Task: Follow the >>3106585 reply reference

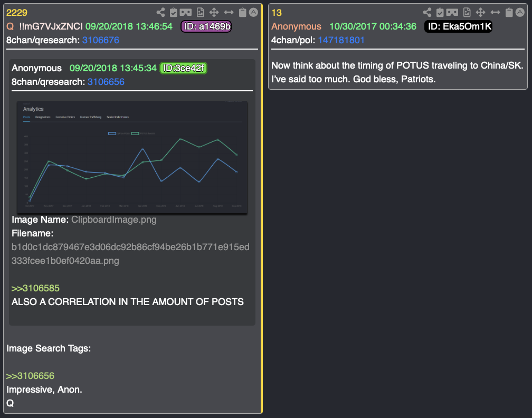Action: [36, 288]
